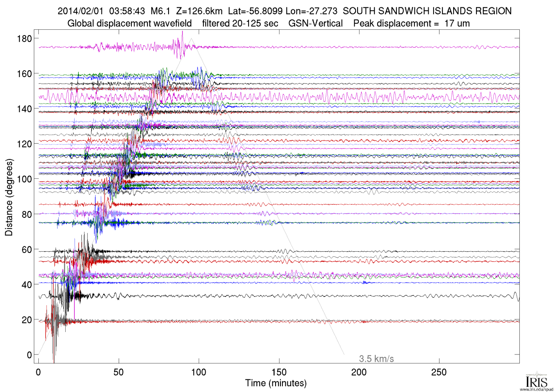Click 'SOUTH SANDWICH ISLANDS REGION' in the title
The image size is (556, 392).
pyautogui.click(x=427, y=11)
